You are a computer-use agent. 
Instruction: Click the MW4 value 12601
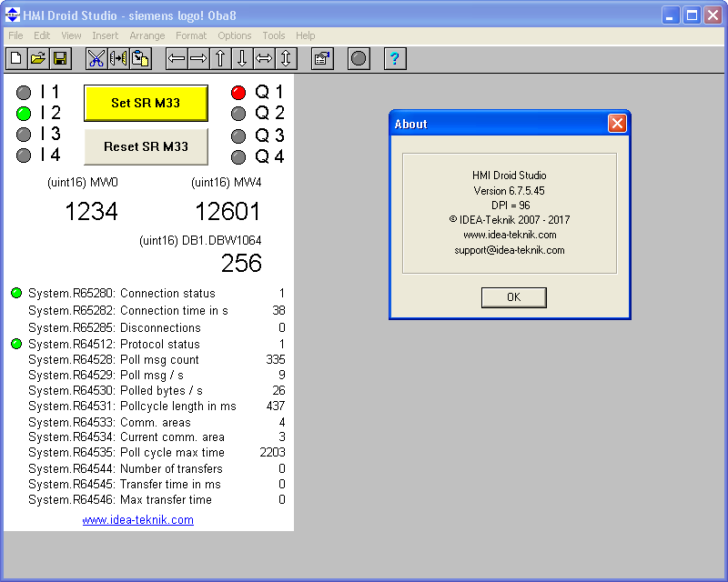click(x=227, y=212)
